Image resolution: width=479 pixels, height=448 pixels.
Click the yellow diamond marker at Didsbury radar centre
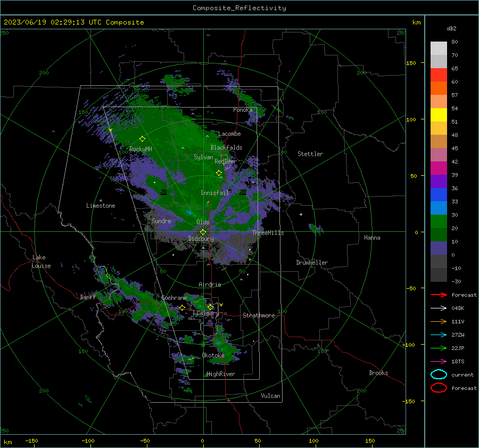tap(203, 232)
